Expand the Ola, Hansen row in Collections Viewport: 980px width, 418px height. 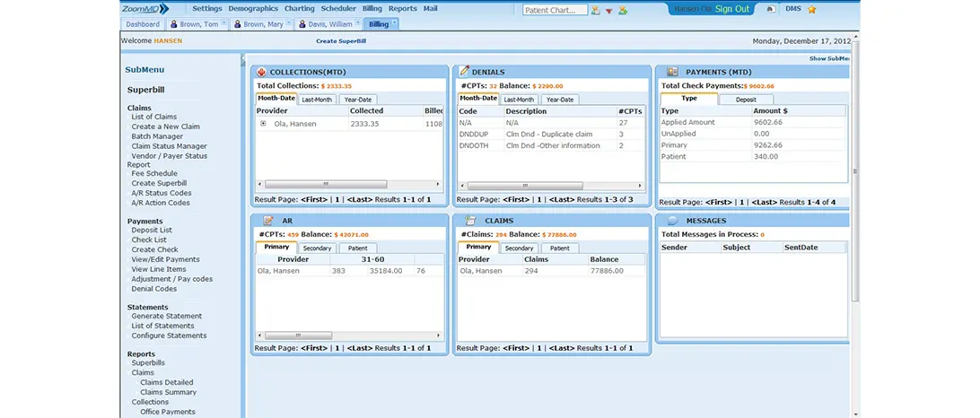point(263,124)
